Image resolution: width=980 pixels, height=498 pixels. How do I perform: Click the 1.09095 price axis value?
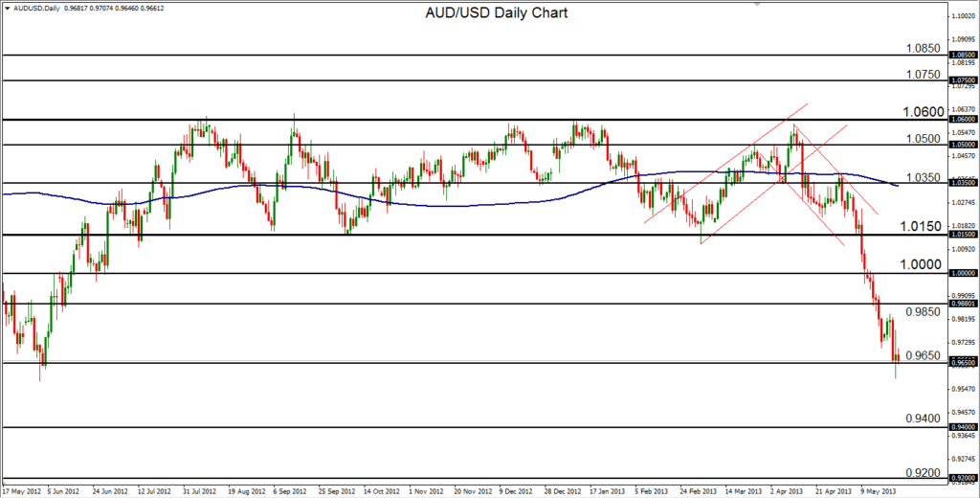pyautogui.click(x=963, y=39)
